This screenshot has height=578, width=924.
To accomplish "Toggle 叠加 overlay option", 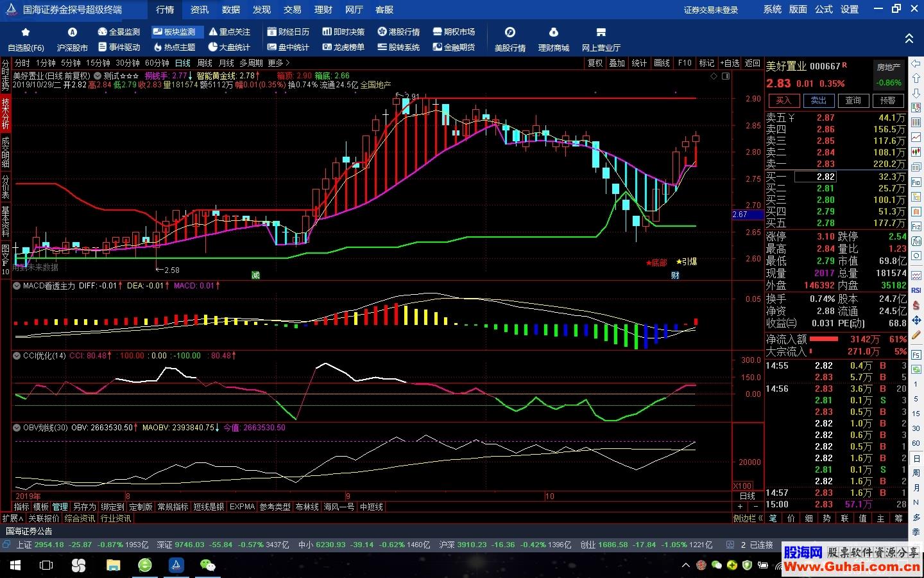I will pyautogui.click(x=617, y=63).
